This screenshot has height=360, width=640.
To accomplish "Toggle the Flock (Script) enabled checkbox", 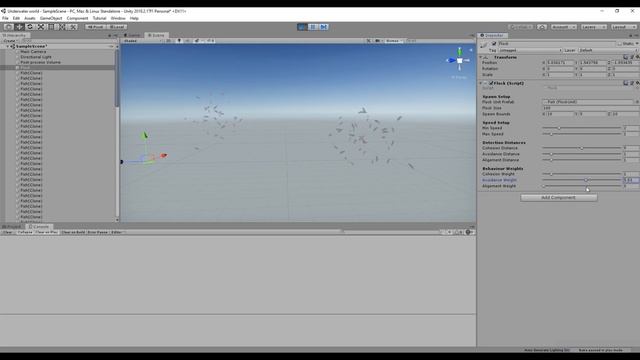I will tap(491, 83).
